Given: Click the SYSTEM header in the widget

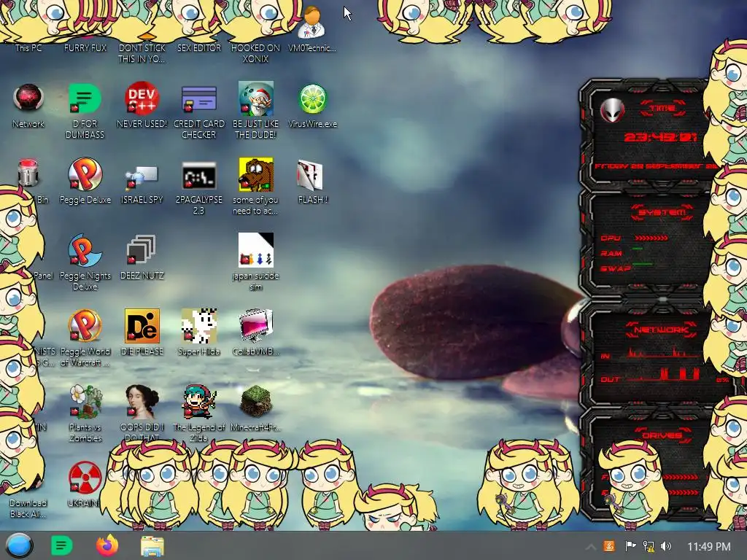Looking at the screenshot, I should coord(662,212).
